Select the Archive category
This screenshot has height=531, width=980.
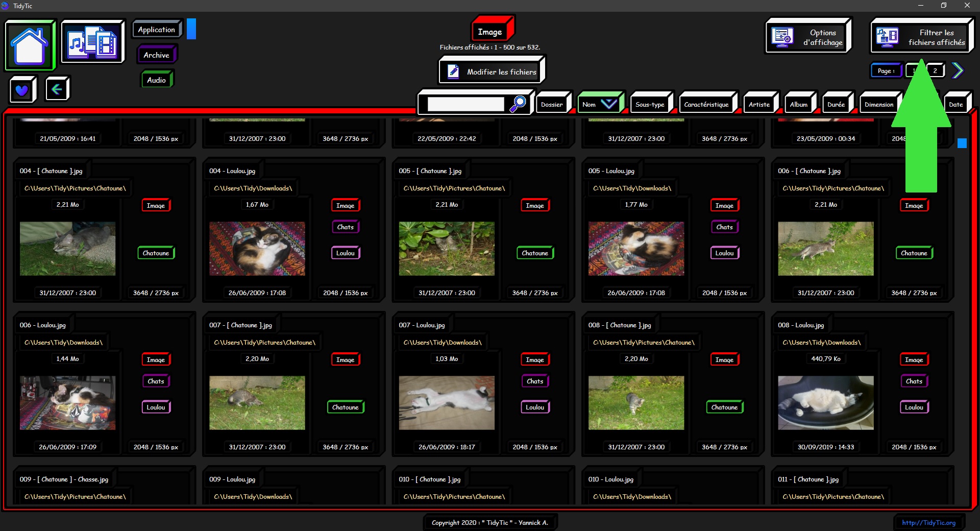pyautogui.click(x=156, y=55)
